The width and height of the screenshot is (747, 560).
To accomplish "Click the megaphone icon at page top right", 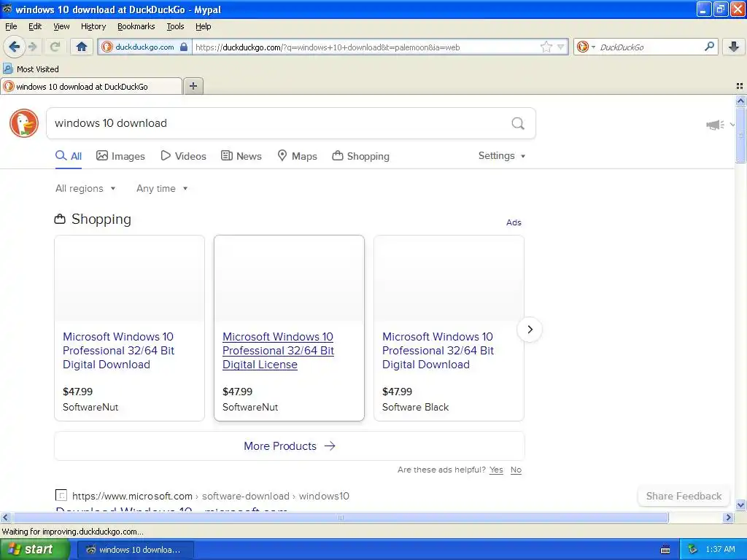I will [715, 125].
